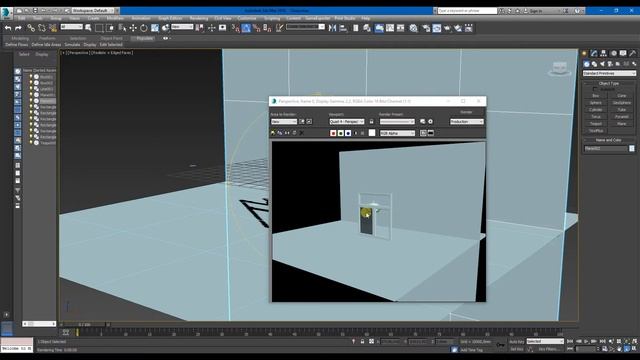Choose the Select and Rotate tool
Image resolution: width=640 pixels, height=360 pixels.
pos(144,28)
